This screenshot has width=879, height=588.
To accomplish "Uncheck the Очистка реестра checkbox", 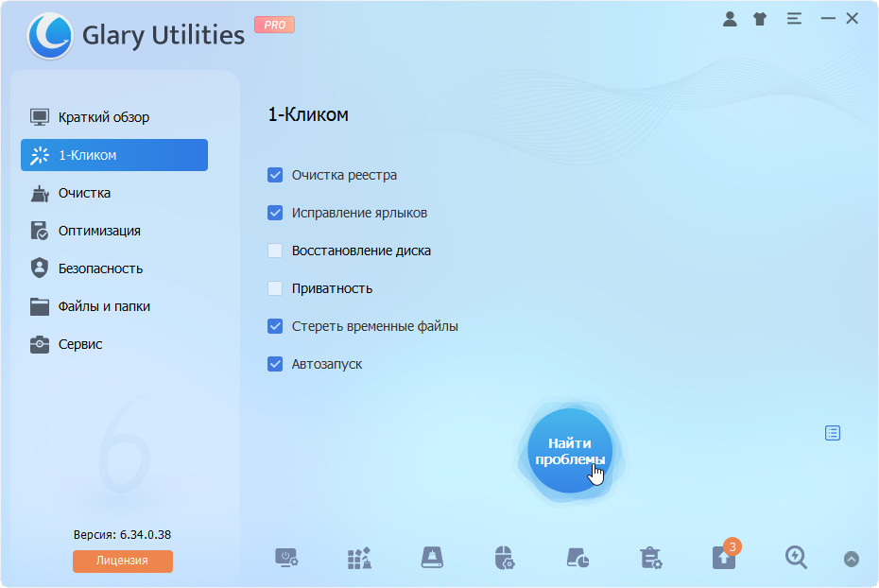I will [275, 175].
